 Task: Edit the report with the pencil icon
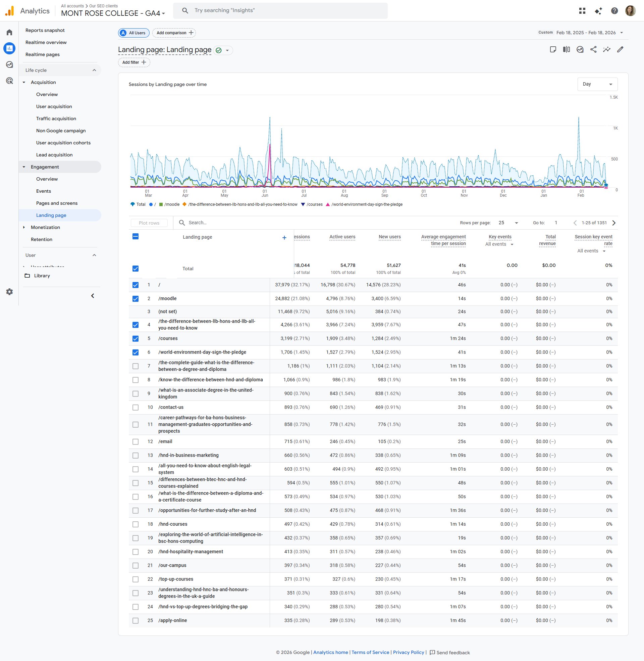coord(620,49)
